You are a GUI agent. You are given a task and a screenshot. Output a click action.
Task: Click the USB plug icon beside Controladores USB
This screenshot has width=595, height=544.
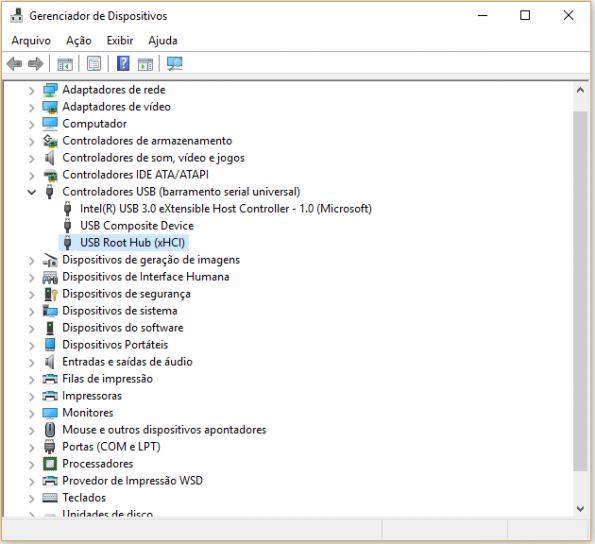pyautogui.click(x=49, y=192)
